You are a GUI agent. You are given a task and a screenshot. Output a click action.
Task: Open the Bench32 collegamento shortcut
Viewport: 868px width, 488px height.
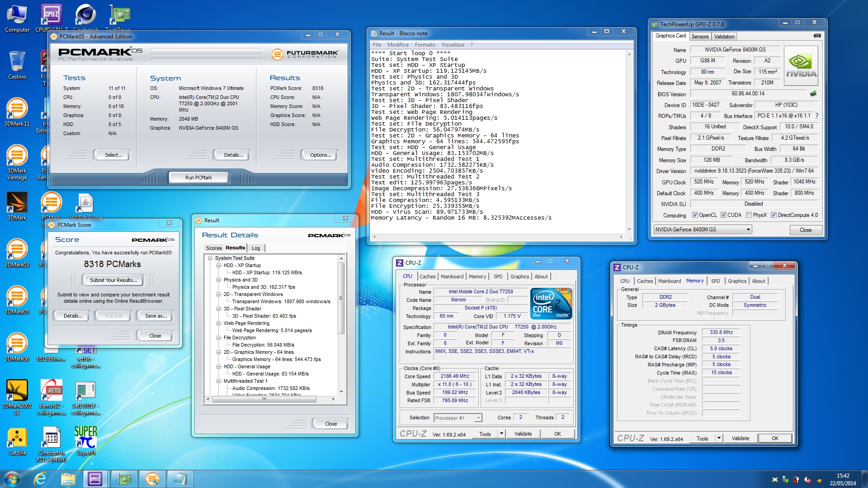point(51,398)
